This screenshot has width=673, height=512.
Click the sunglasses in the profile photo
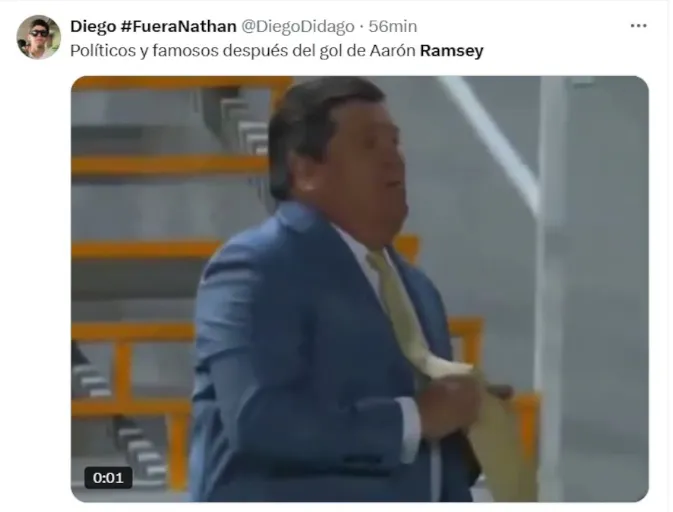pyautogui.click(x=39, y=33)
